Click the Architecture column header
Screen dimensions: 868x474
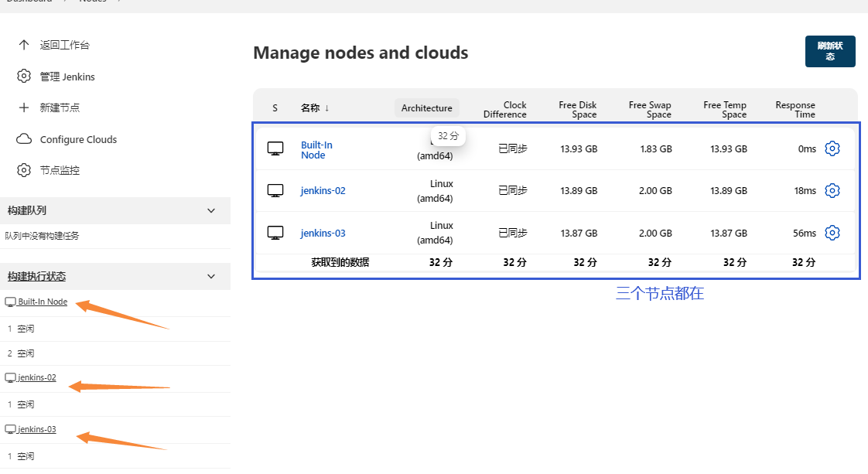[427, 107]
